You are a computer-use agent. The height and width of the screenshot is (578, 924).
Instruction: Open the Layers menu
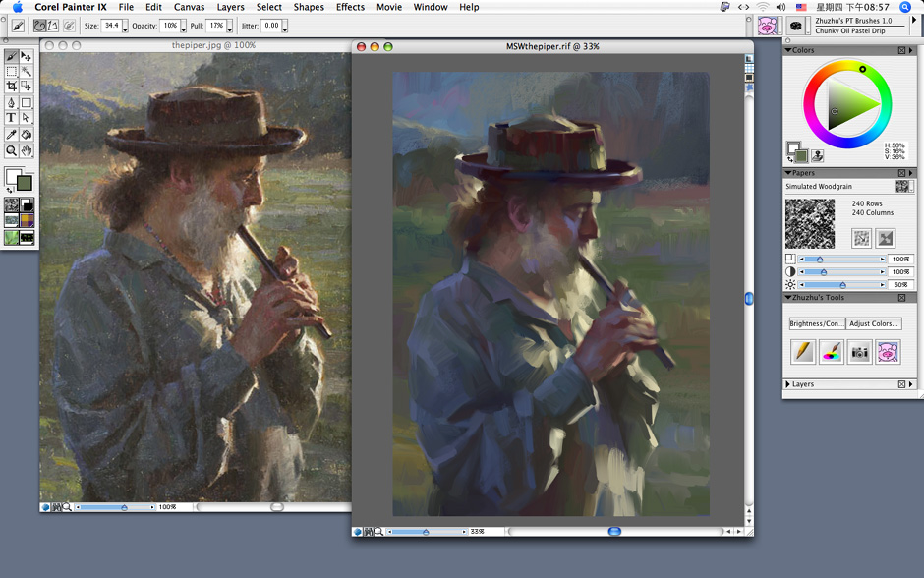tap(230, 7)
